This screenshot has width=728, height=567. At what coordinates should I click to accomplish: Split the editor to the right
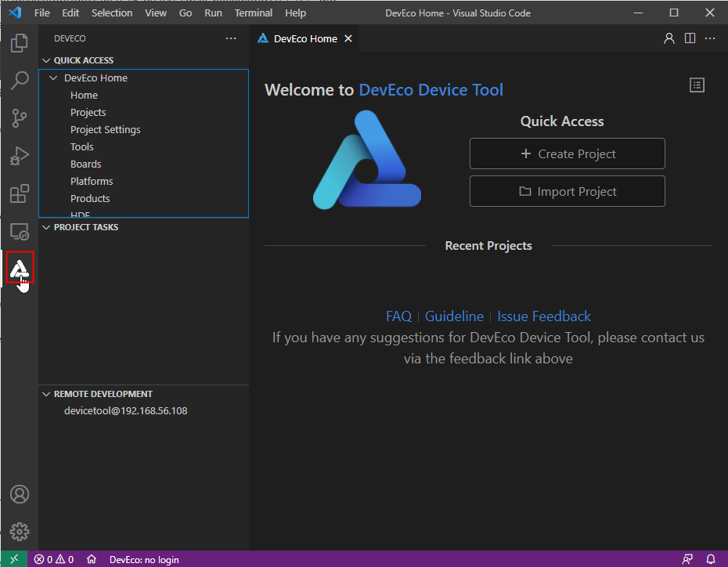pyautogui.click(x=690, y=38)
